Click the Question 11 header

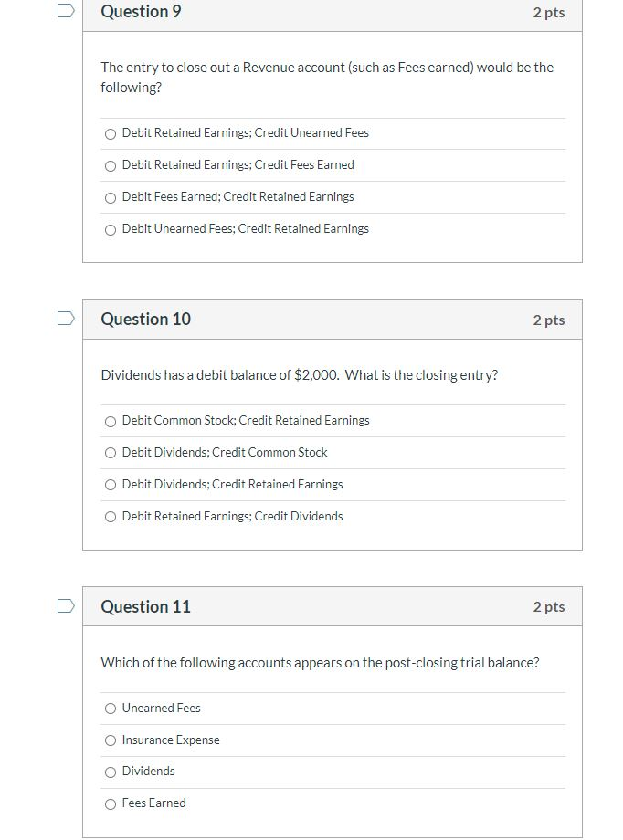click(146, 606)
